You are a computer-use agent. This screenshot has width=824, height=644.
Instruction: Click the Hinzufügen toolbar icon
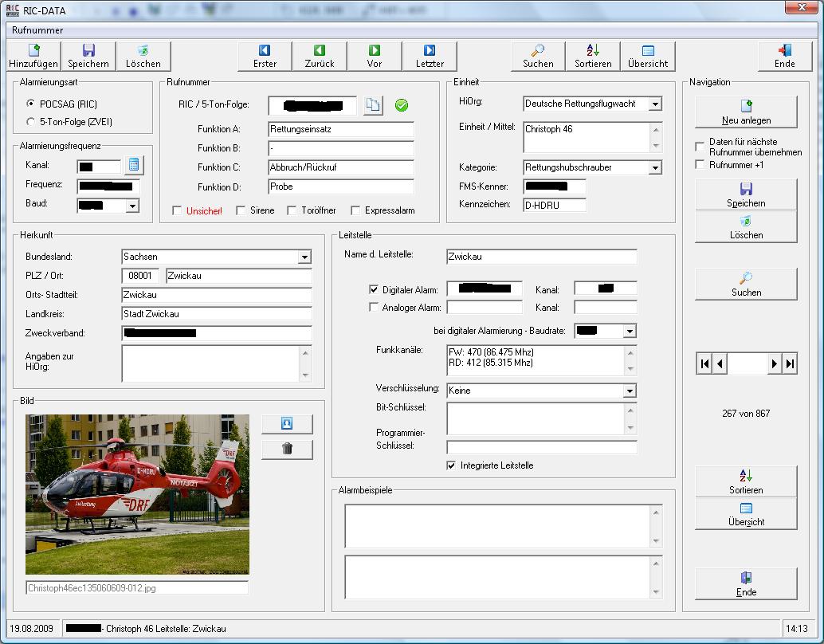pos(33,56)
